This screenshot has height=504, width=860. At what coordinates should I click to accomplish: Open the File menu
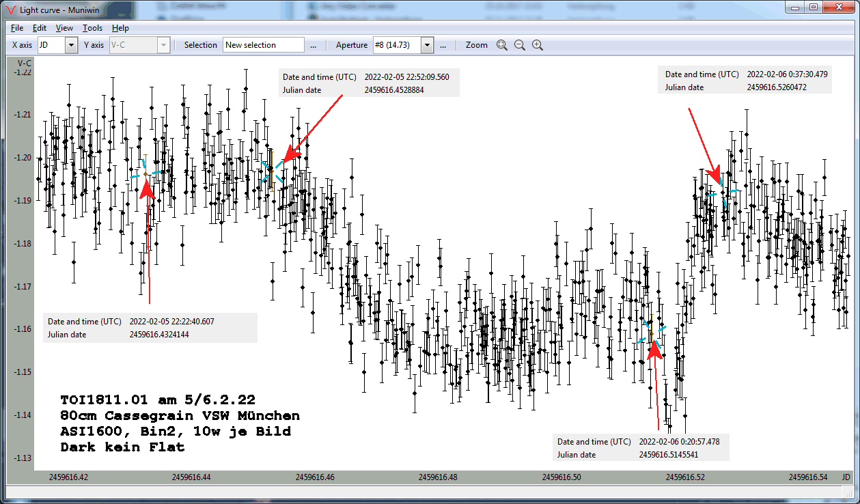click(x=17, y=28)
